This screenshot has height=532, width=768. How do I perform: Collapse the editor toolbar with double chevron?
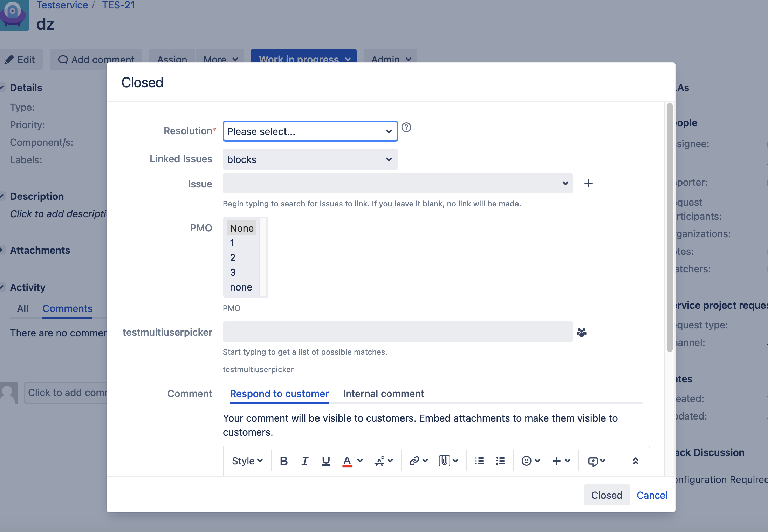tap(635, 461)
